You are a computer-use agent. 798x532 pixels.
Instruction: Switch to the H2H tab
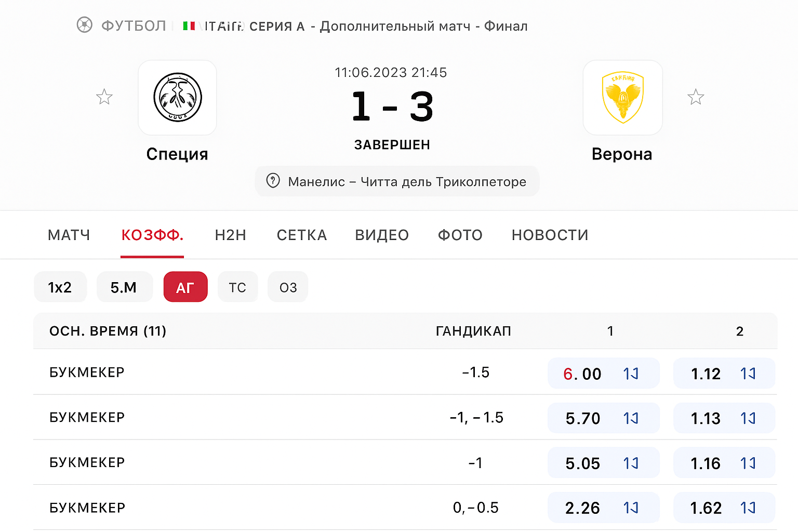click(230, 235)
